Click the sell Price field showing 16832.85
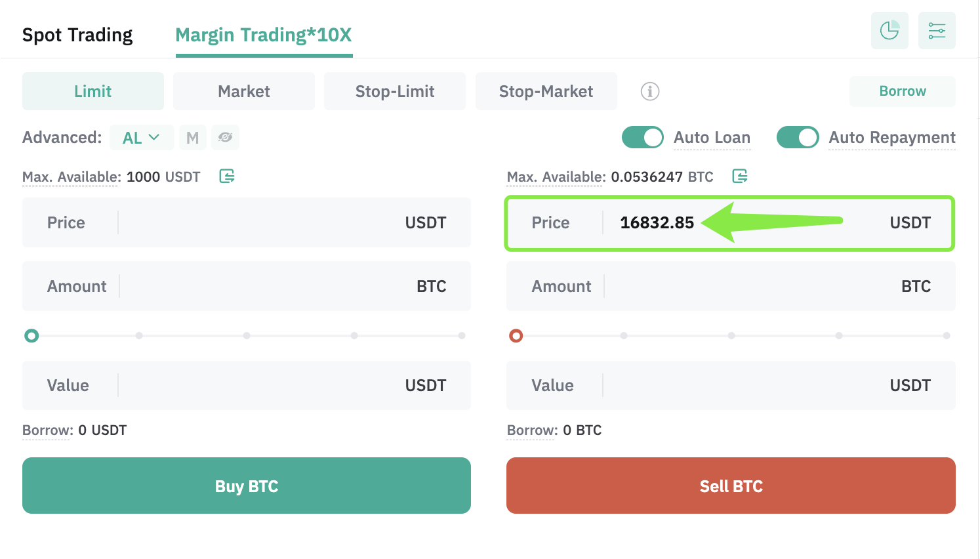This screenshot has width=980, height=559. [731, 222]
